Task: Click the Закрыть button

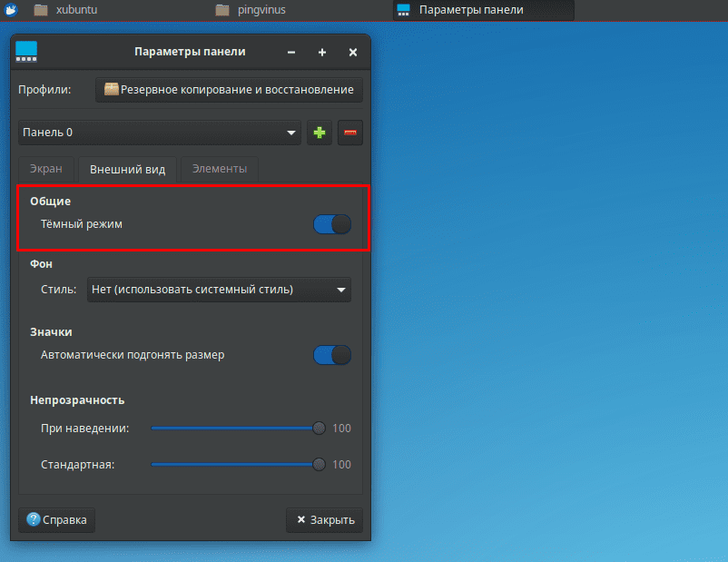Action: tap(325, 519)
